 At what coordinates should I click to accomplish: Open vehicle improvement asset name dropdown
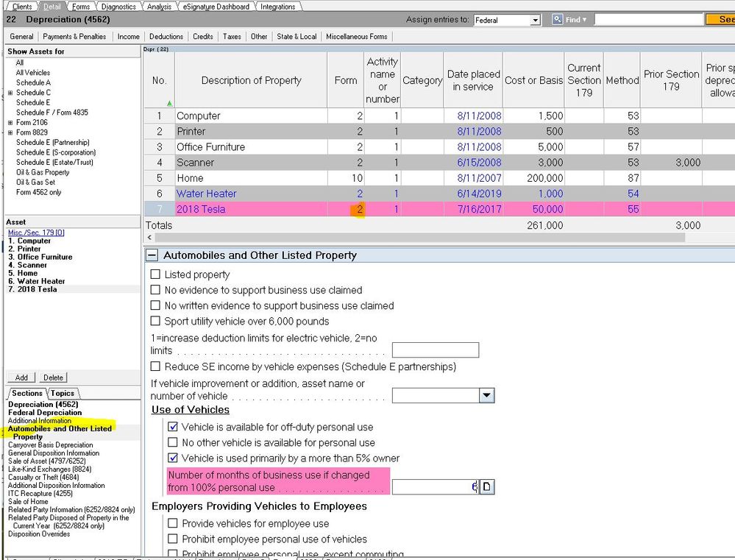click(486, 396)
